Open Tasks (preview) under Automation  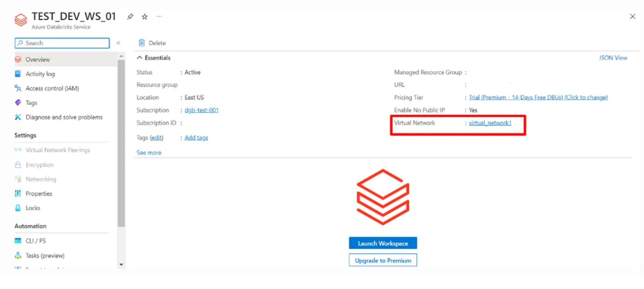pyautogui.click(x=45, y=256)
